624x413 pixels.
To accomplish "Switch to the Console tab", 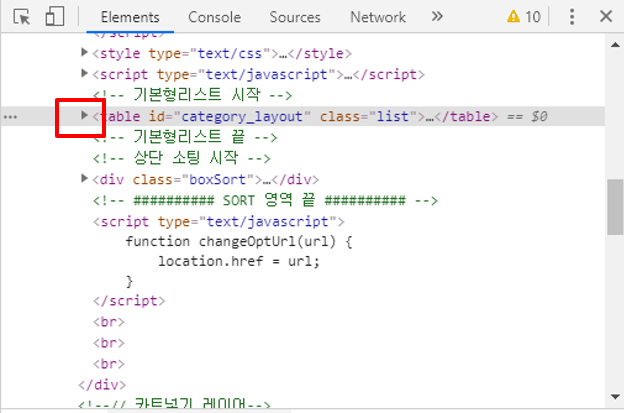I will coord(214,17).
